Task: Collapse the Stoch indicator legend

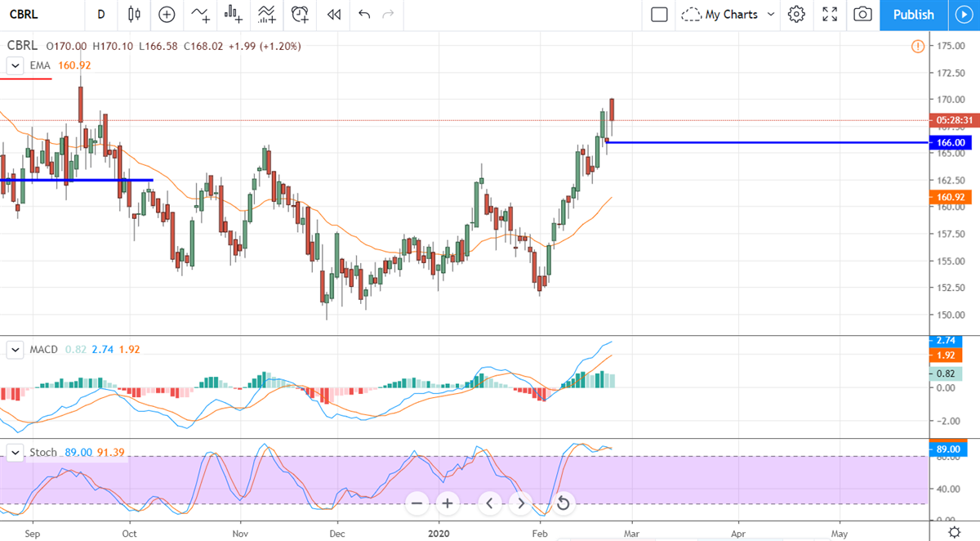Action: click(15, 452)
